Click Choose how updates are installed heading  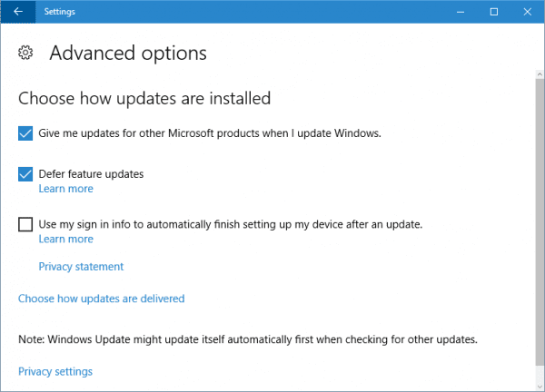tap(144, 97)
